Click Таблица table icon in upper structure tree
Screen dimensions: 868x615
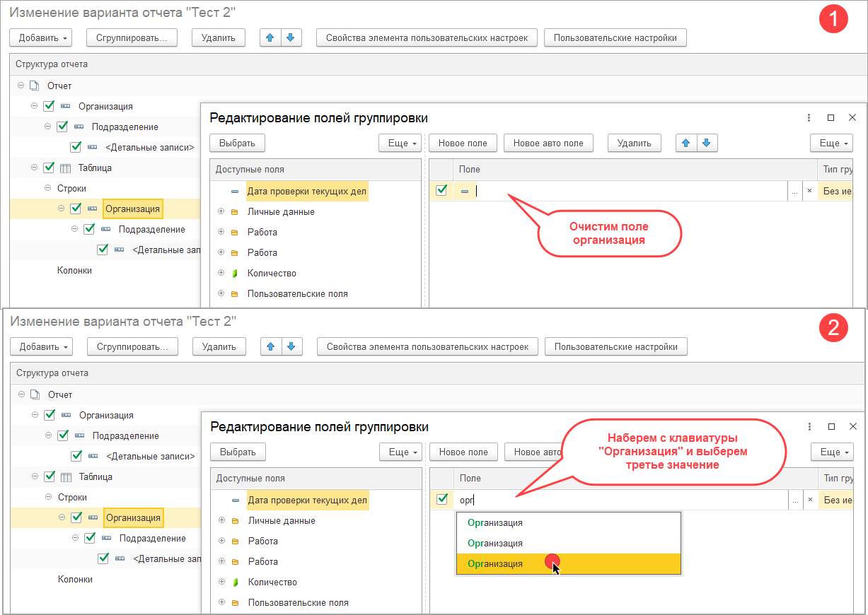tap(66, 168)
